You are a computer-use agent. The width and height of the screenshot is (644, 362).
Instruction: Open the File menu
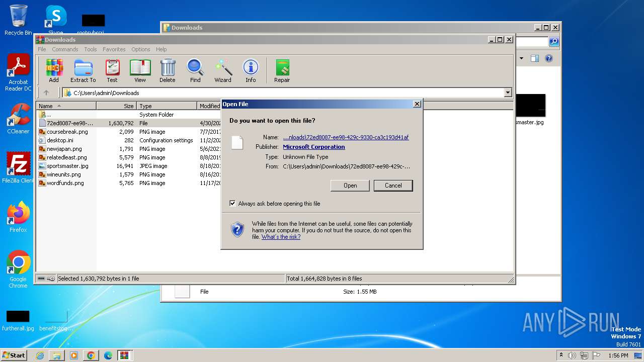tap(42, 49)
